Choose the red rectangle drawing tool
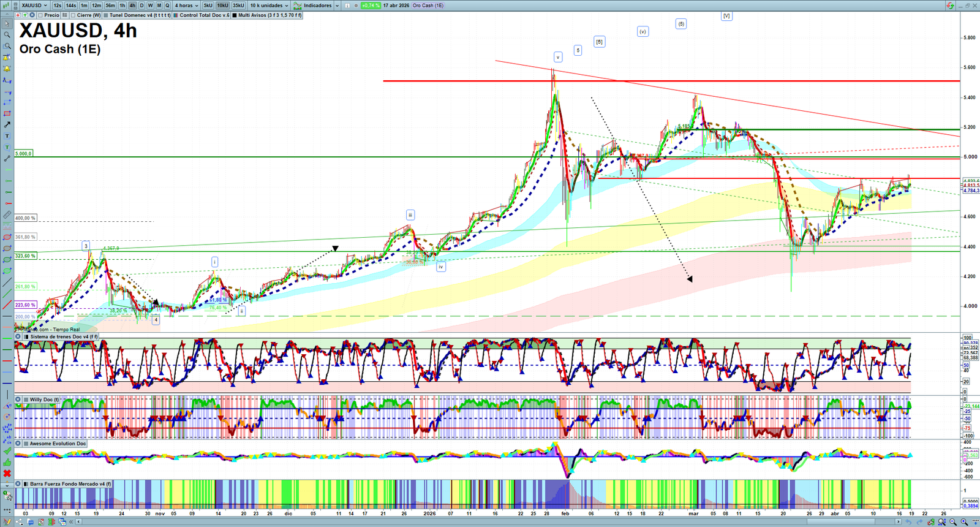Viewport: 980px width, 527px height. pos(7,114)
